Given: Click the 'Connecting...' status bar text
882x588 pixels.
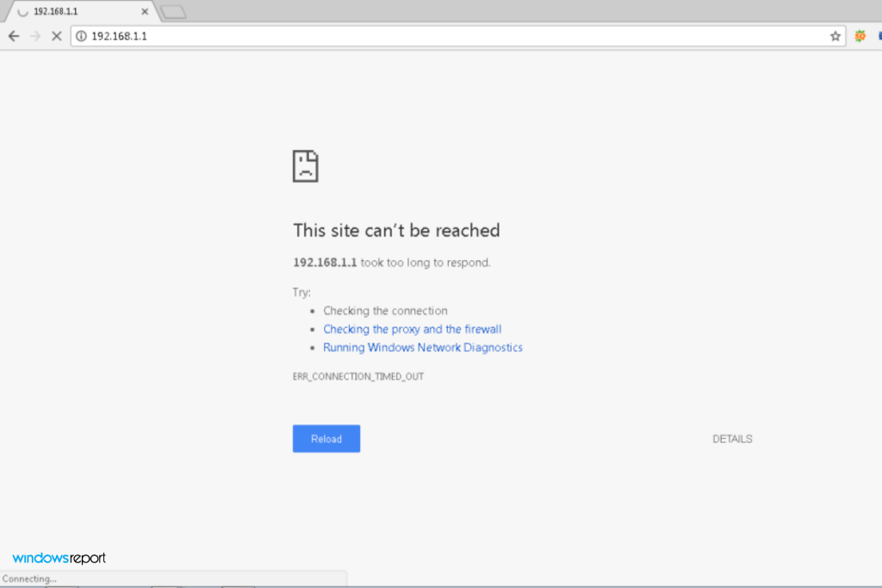Looking at the screenshot, I should 30,579.
